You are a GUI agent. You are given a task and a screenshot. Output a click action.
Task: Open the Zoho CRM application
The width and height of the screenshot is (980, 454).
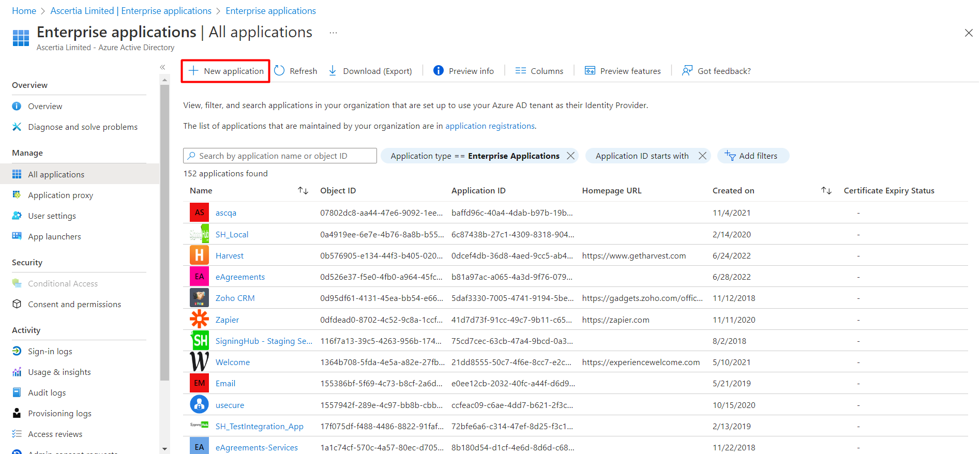[x=235, y=298]
